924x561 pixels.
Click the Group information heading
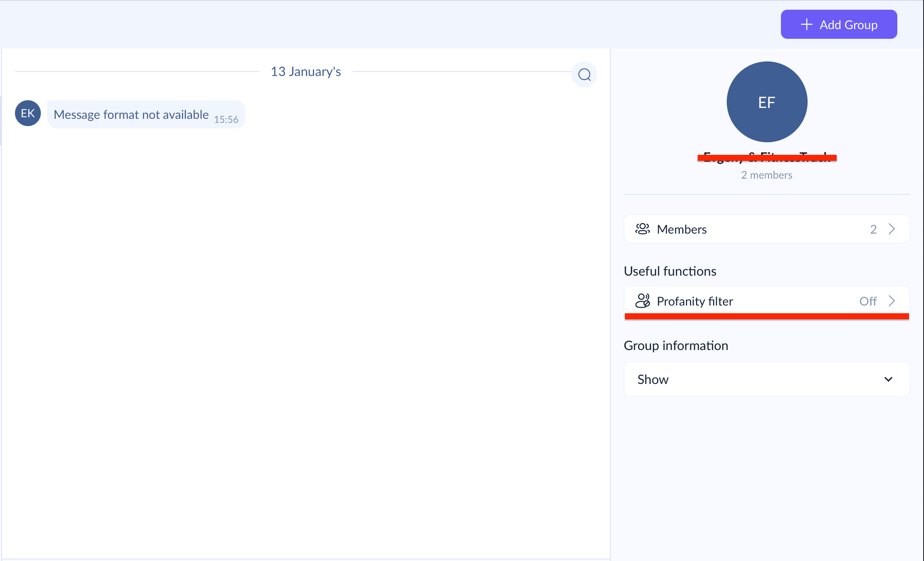tap(676, 345)
